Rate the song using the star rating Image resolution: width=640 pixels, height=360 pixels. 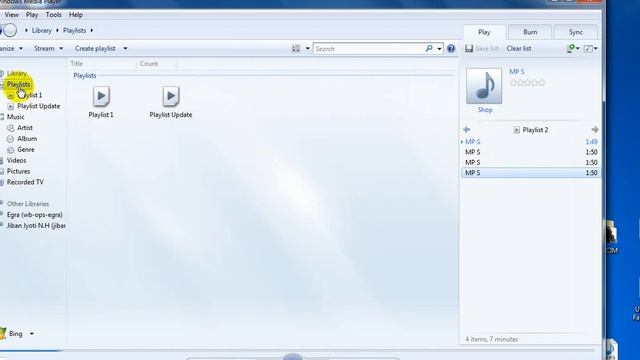(527, 83)
